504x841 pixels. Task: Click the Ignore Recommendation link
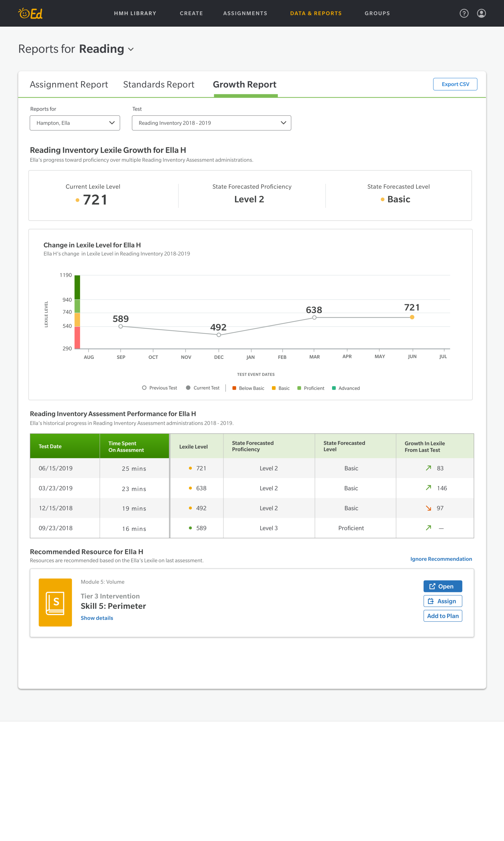tap(441, 559)
